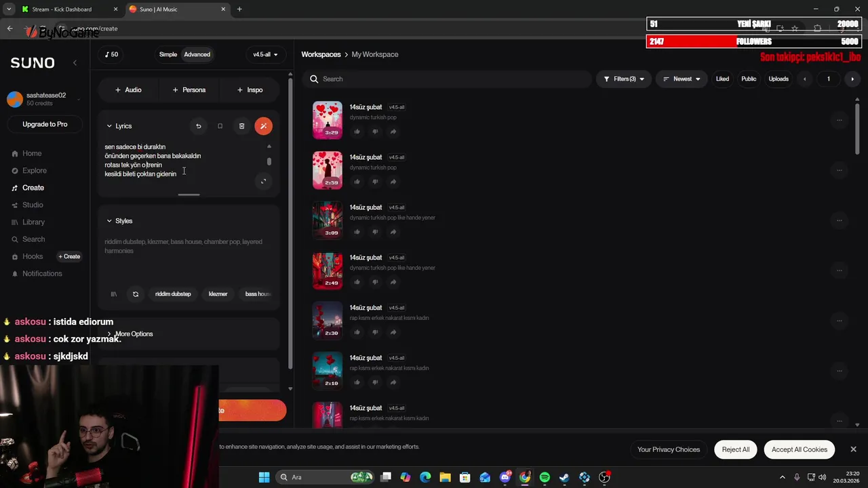Viewport: 868px width, 488px height.
Task: Delete lyrics with the trash icon
Action: 241,126
